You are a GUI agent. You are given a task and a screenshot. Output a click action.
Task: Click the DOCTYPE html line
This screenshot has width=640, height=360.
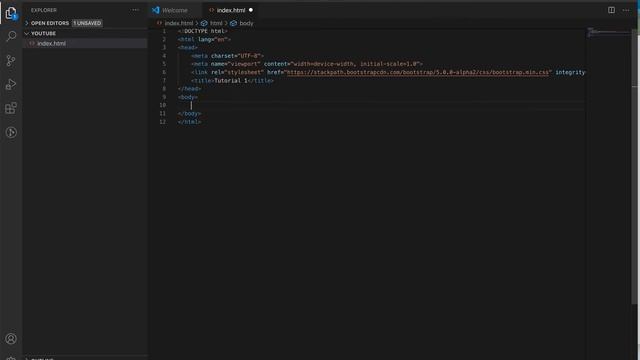click(202, 31)
